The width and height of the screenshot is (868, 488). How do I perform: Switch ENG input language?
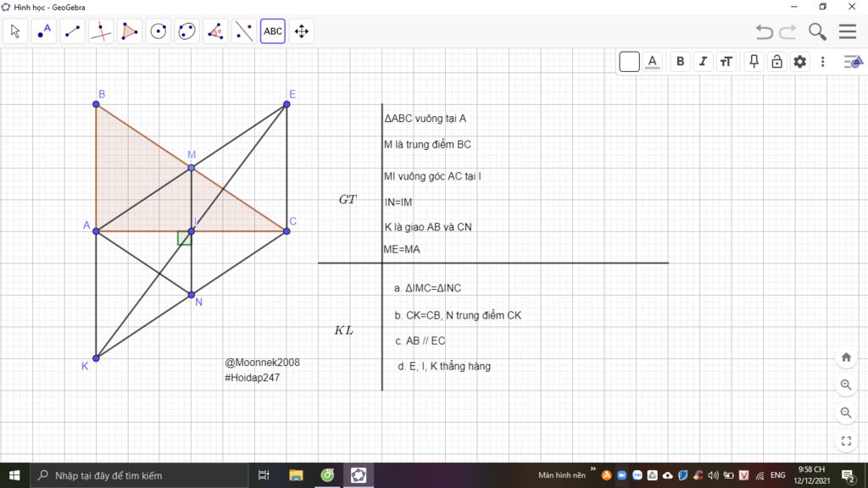point(778,475)
